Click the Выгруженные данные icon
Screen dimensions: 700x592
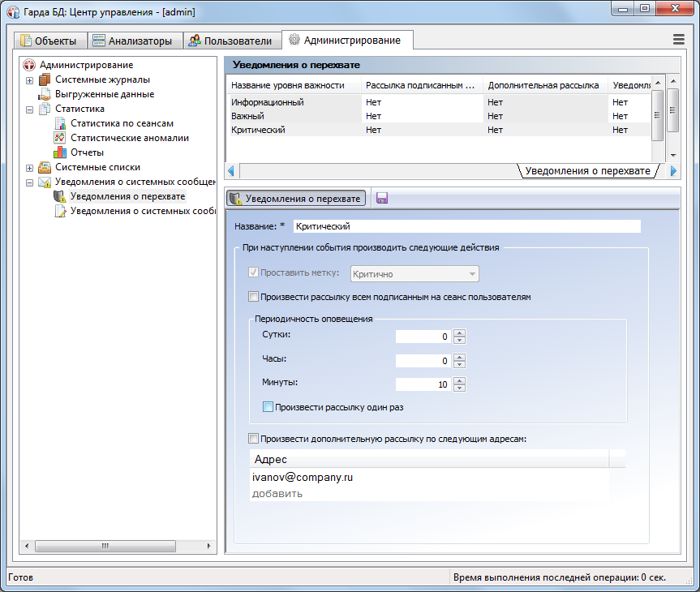[x=45, y=95]
